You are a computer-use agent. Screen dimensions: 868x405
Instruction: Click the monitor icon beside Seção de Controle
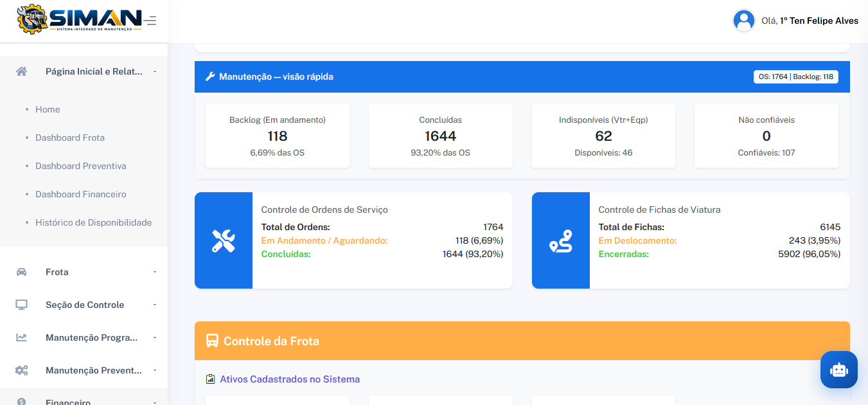click(x=21, y=305)
